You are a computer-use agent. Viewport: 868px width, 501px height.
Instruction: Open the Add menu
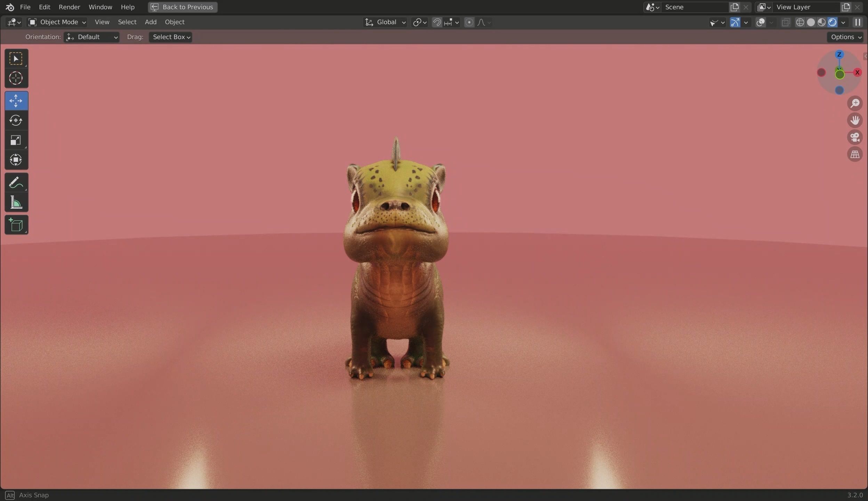(150, 22)
